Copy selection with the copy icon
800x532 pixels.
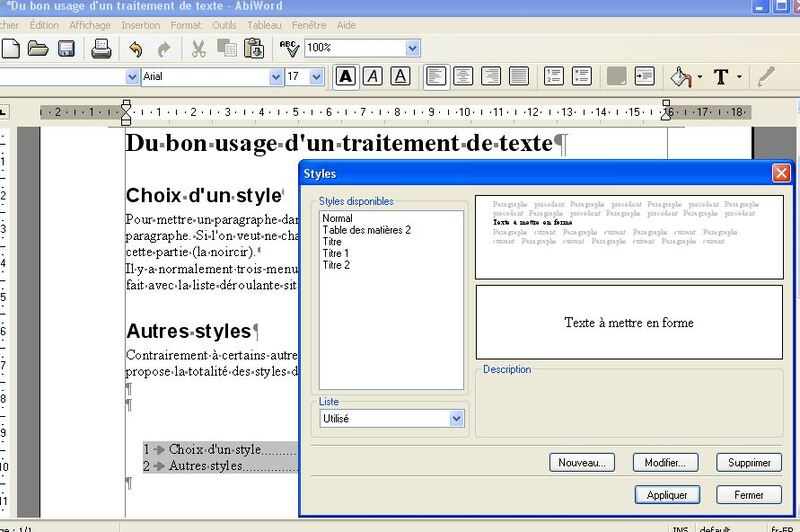[226, 48]
